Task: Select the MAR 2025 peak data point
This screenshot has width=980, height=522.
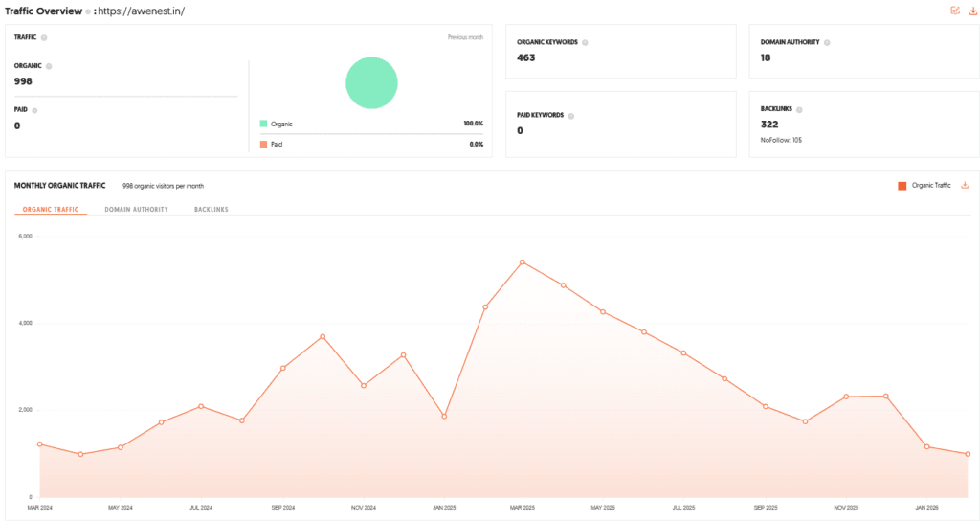Action: coord(523,262)
